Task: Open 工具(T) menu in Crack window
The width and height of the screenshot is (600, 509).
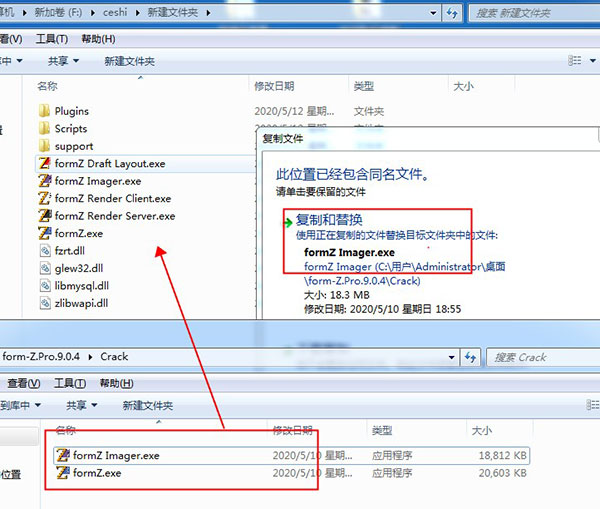Action: 70,383
